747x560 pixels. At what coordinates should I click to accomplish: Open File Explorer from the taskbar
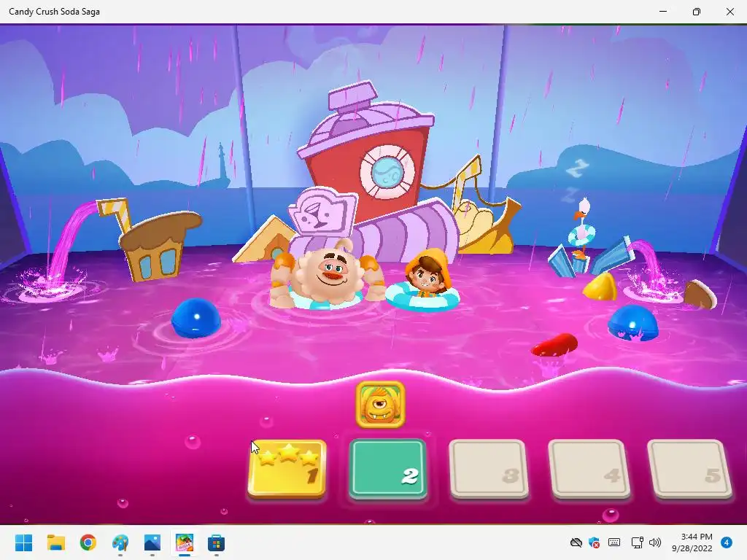55,542
